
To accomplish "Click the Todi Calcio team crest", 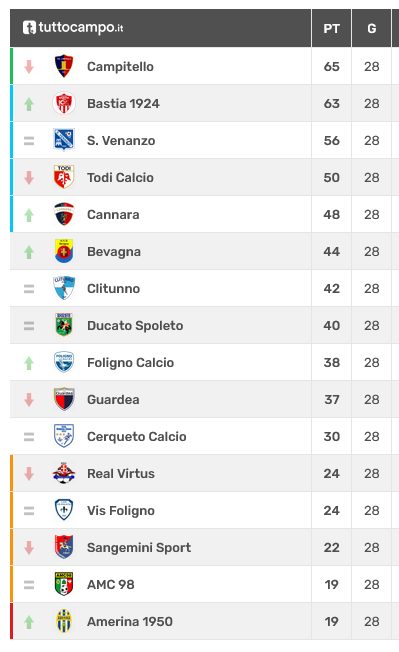I will tap(64, 177).
